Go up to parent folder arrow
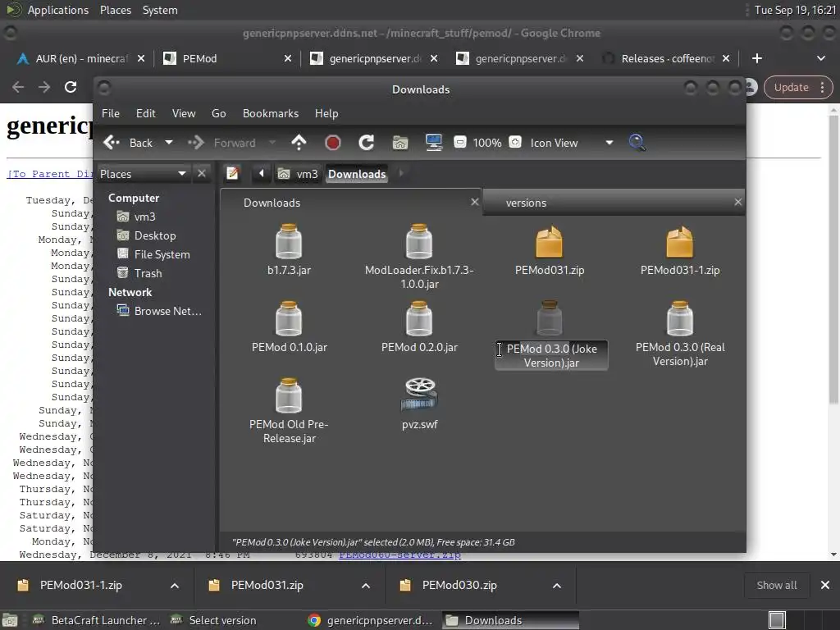Screen dimensions: 840x630 (x=299, y=143)
